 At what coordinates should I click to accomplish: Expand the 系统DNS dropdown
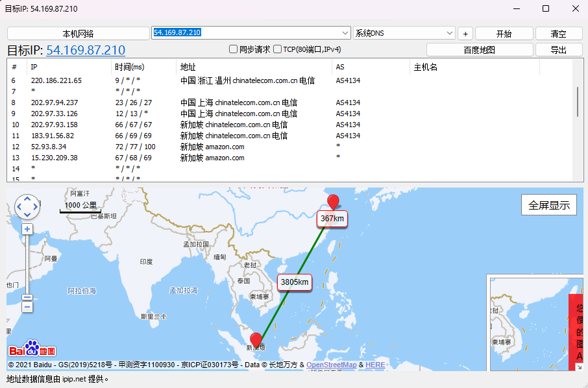[450, 33]
